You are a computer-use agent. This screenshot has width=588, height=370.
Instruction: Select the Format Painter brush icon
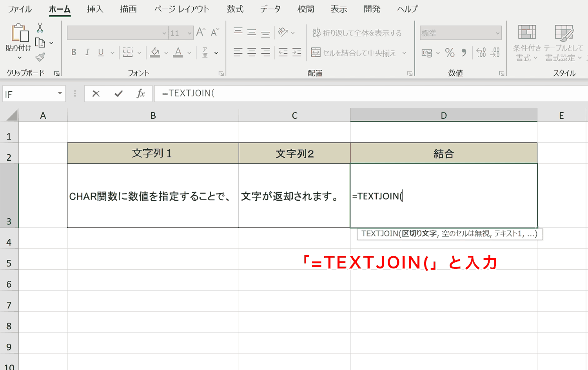click(40, 57)
